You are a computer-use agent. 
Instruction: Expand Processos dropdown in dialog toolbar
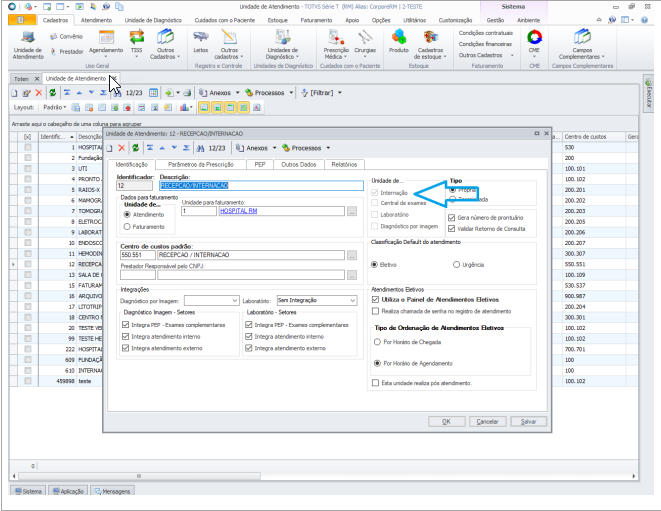pyautogui.click(x=328, y=148)
